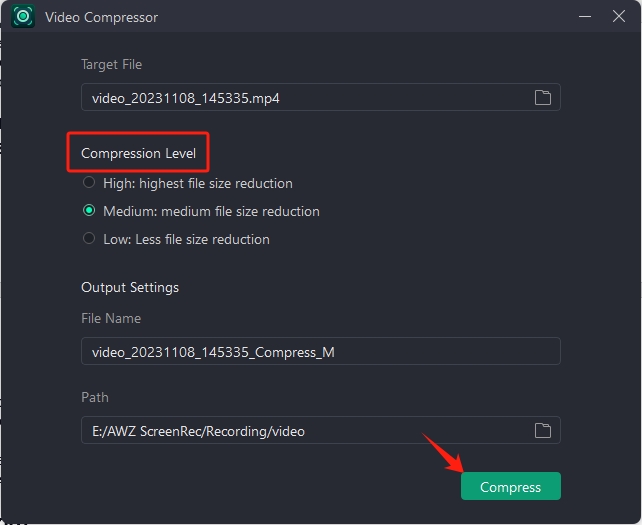Image resolution: width=642 pixels, height=525 pixels.
Task: Click the Compress button
Action: point(511,486)
